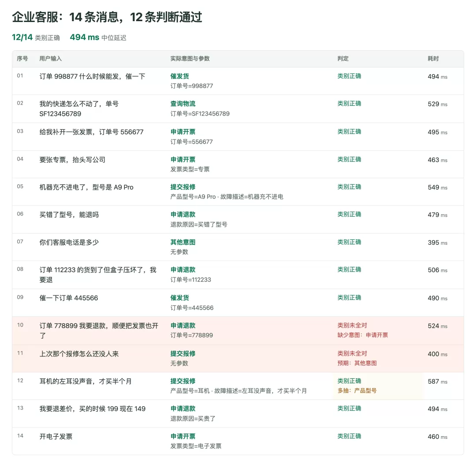
Task: Select 产品型号=耳机 parameter line
Action: coord(238,391)
